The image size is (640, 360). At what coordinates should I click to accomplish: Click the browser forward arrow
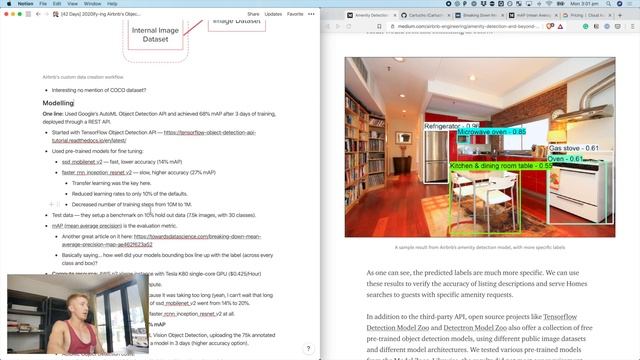point(338,27)
